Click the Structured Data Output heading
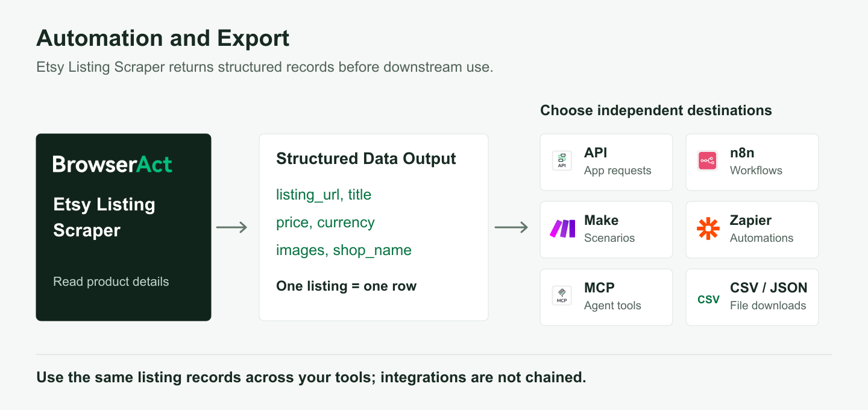868x410 pixels. [366, 159]
